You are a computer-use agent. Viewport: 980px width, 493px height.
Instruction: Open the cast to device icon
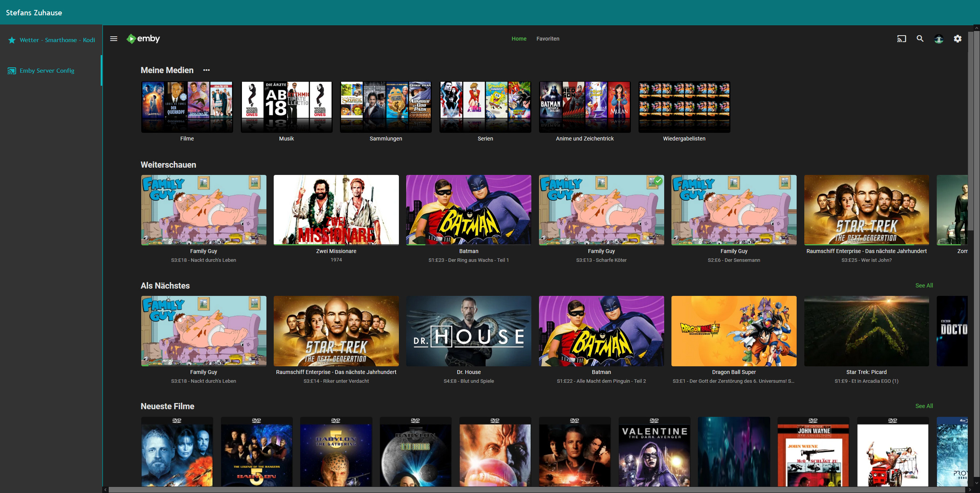point(902,39)
